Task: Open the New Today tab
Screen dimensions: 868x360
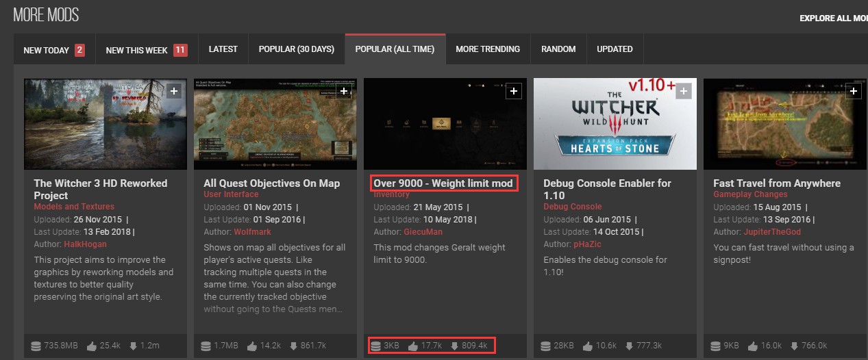Action: 53,50
